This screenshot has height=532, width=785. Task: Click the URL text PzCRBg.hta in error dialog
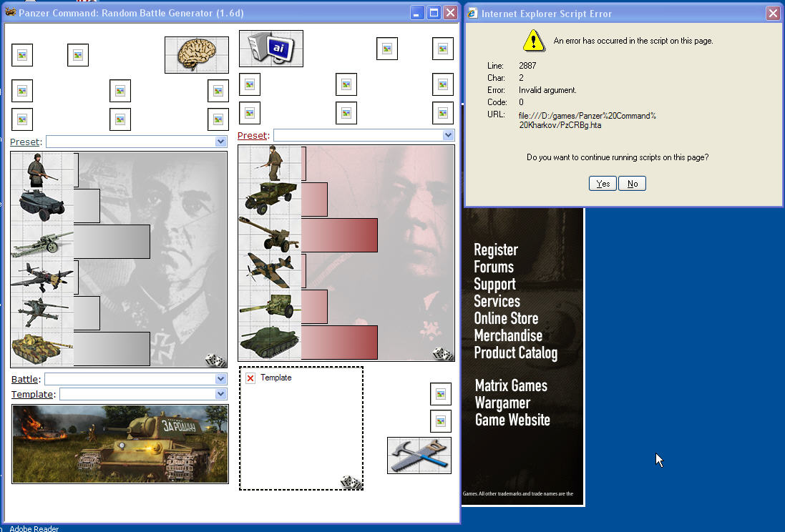point(587,120)
